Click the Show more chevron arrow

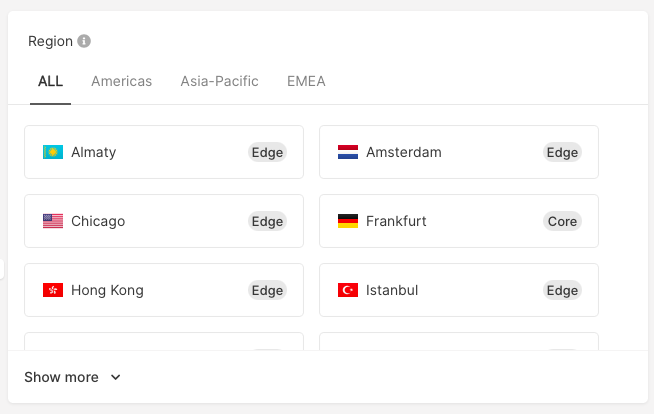click(116, 377)
